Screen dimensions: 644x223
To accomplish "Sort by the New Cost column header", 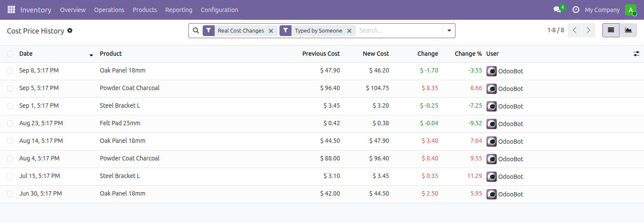I will point(376,54).
